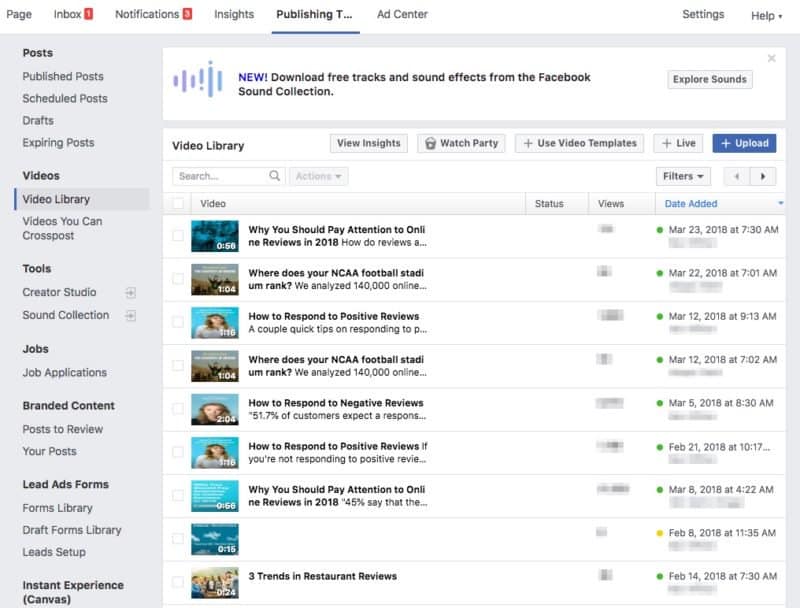Open Leads Setup in sidebar
800x608 pixels.
point(54,552)
